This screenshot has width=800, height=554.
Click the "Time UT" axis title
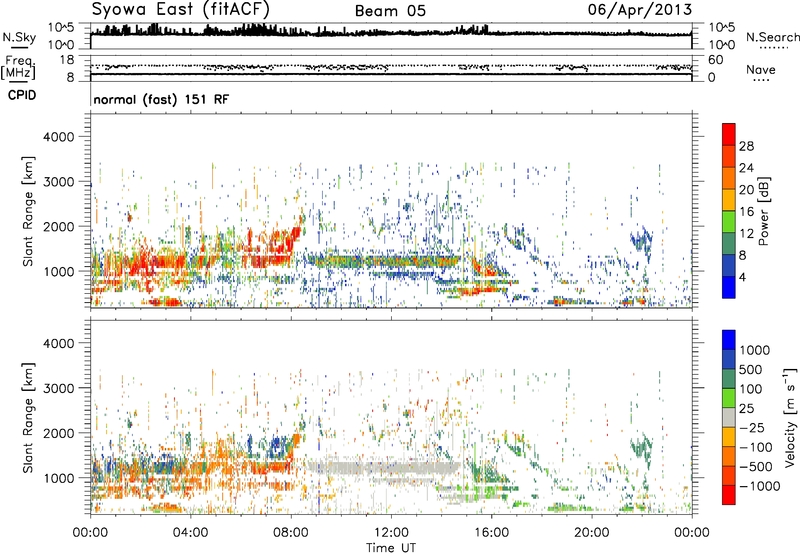tap(391, 548)
